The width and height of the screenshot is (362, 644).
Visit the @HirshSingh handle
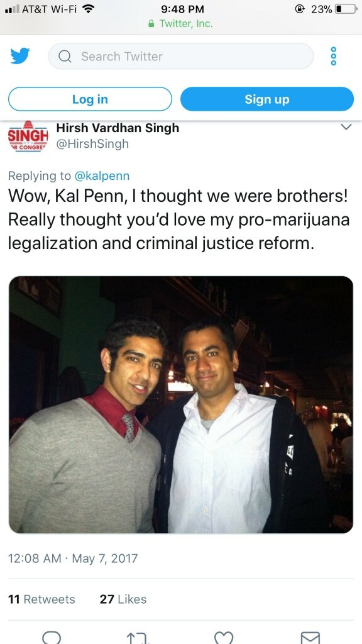pyautogui.click(x=92, y=144)
